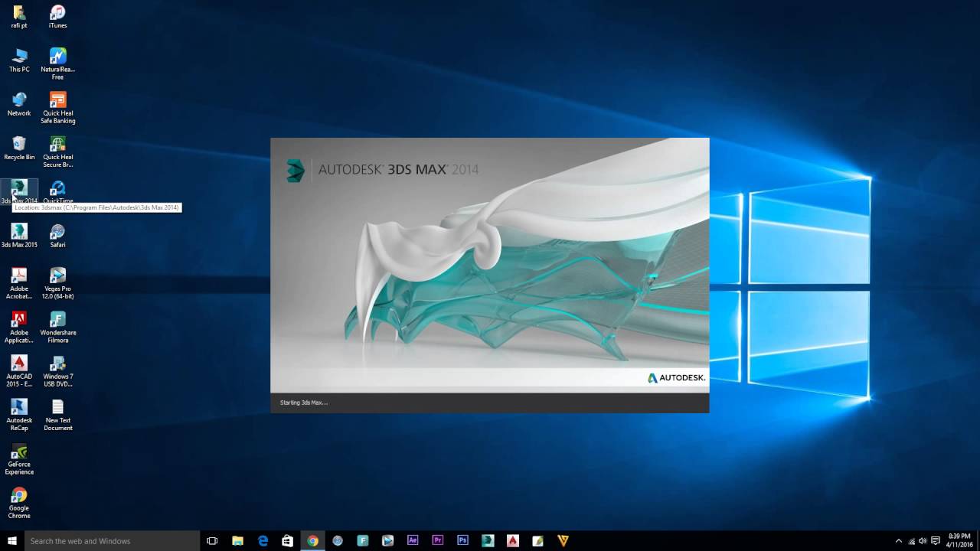Viewport: 980px width, 551px height.
Task: Open Windows 7 USB DVD tool shortcut
Action: pos(57,371)
